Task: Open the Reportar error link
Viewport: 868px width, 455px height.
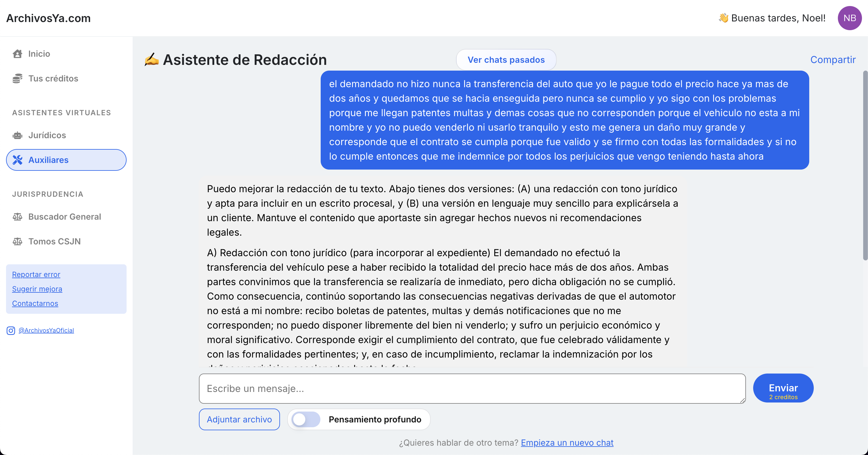Action: pyautogui.click(x=36, y=275)
